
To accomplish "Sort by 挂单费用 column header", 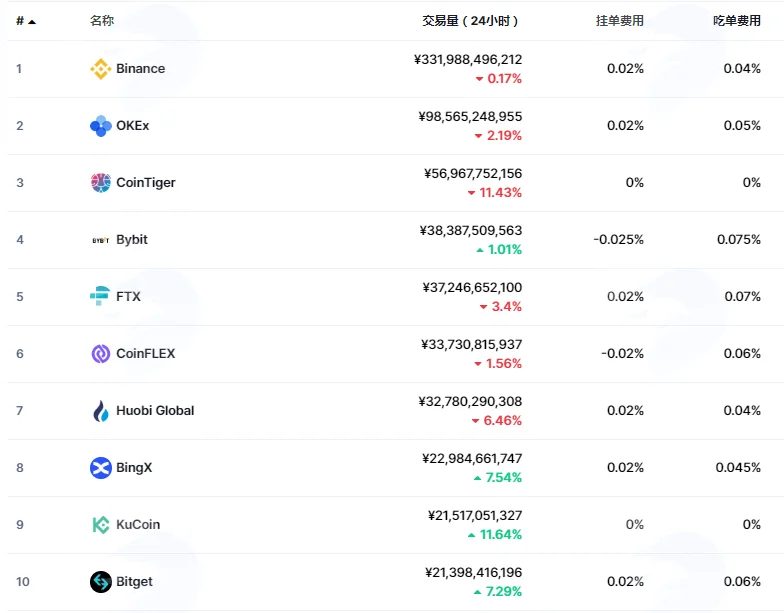I will (x=620, y=21).
